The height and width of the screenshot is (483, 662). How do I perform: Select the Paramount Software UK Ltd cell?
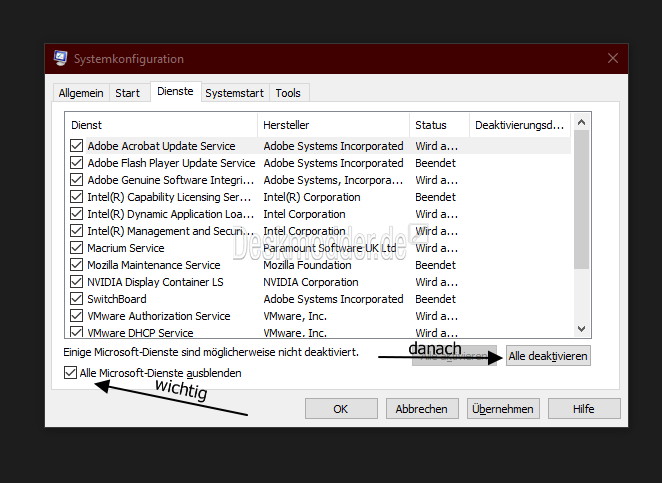[330, 248]
